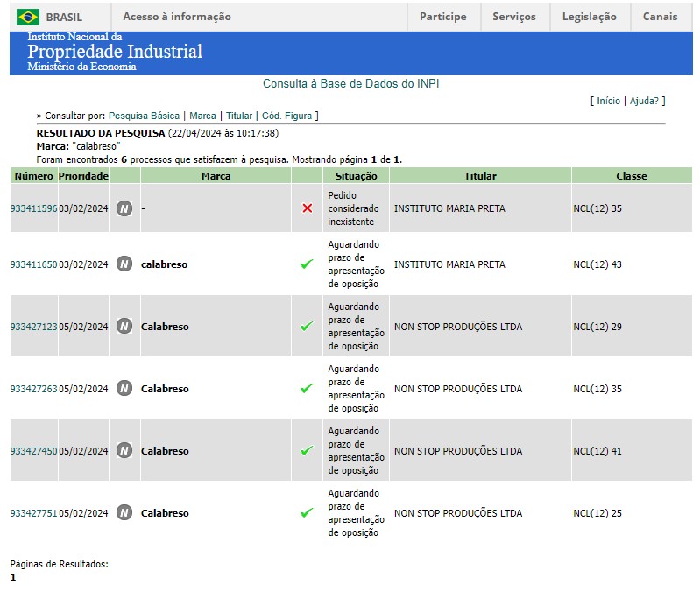The height and width of the screenshot is (592, 700).
Task: Click Calabreso mark in row 933427123
Action: point(165,326)
